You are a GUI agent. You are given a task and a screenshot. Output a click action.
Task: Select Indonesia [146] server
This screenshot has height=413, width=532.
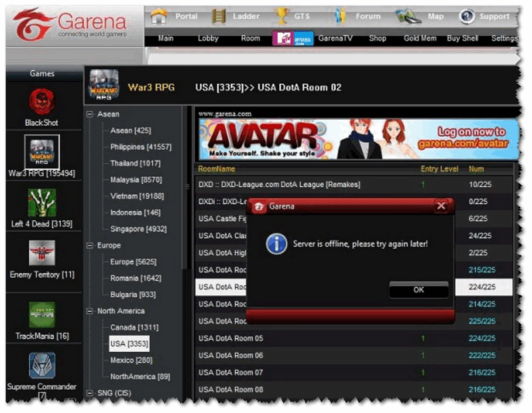136,212
